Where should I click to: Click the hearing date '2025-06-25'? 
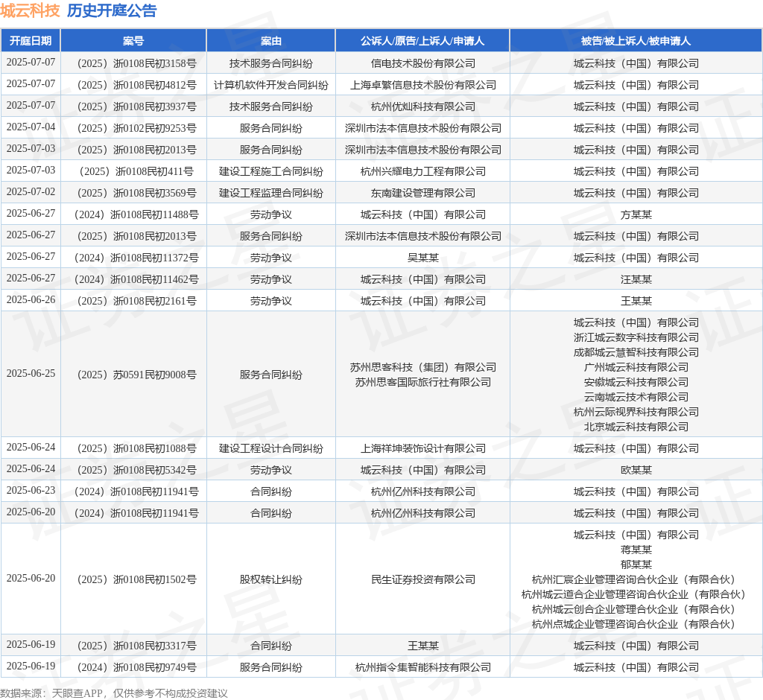click(31, 374)
